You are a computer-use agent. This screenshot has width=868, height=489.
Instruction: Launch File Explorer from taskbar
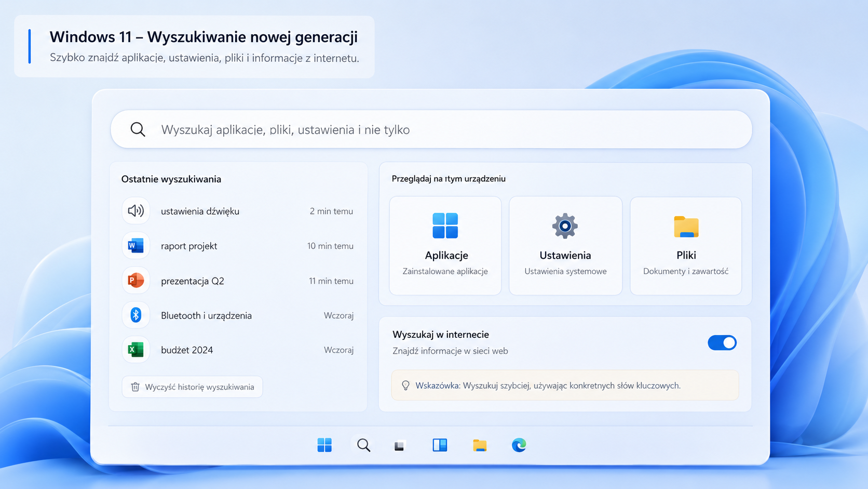tap(480, 445)
